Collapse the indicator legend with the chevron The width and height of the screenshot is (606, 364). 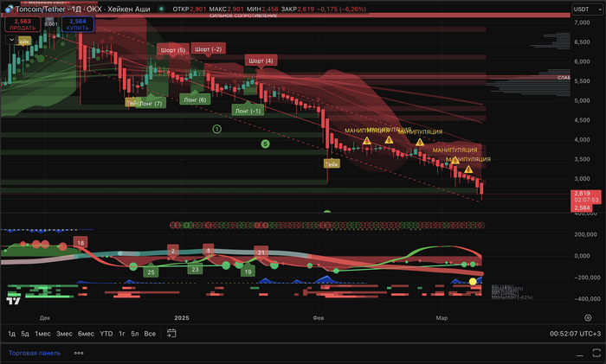point(11,40)
